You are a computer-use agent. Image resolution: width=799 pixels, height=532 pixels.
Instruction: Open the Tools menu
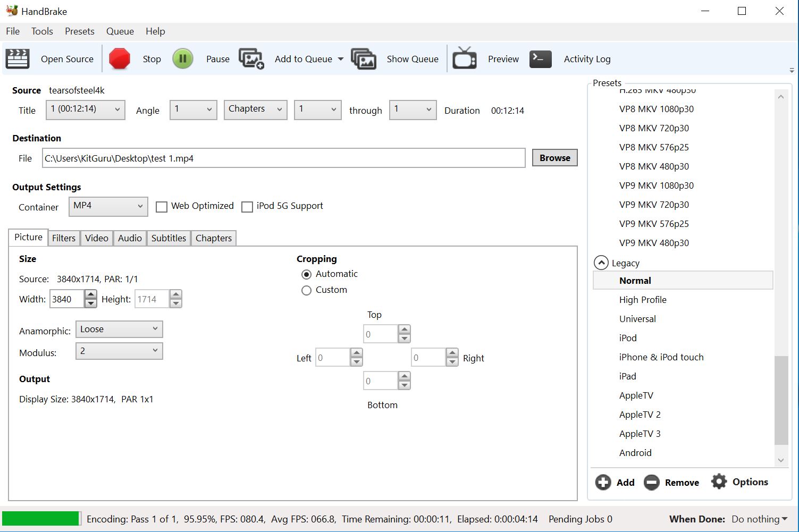[42, 31]
